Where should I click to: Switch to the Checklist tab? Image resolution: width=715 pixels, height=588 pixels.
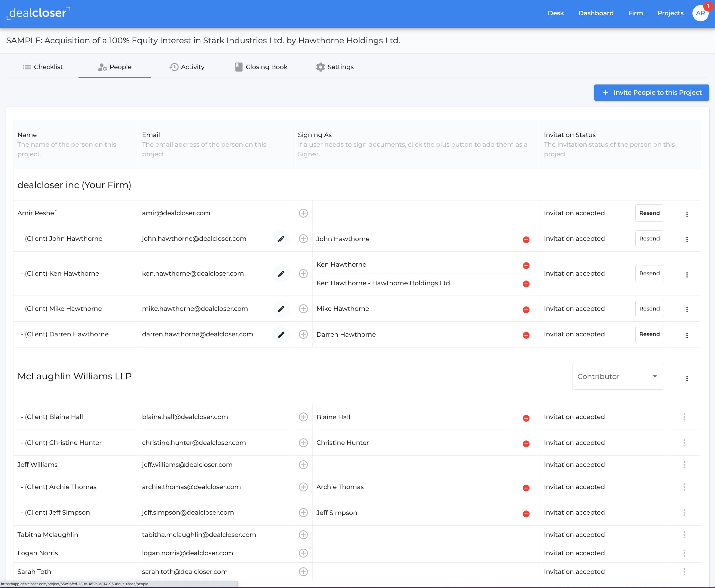click(x=42, y=67)
